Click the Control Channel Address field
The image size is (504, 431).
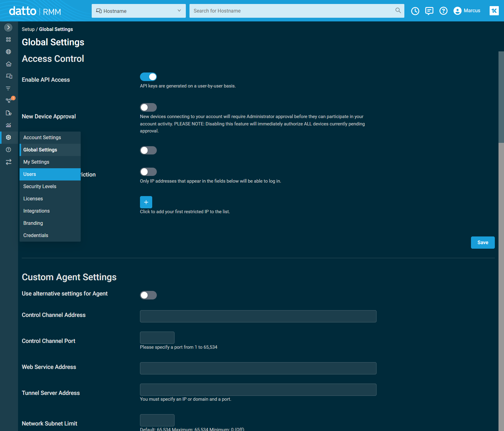[x=258, y=316]
